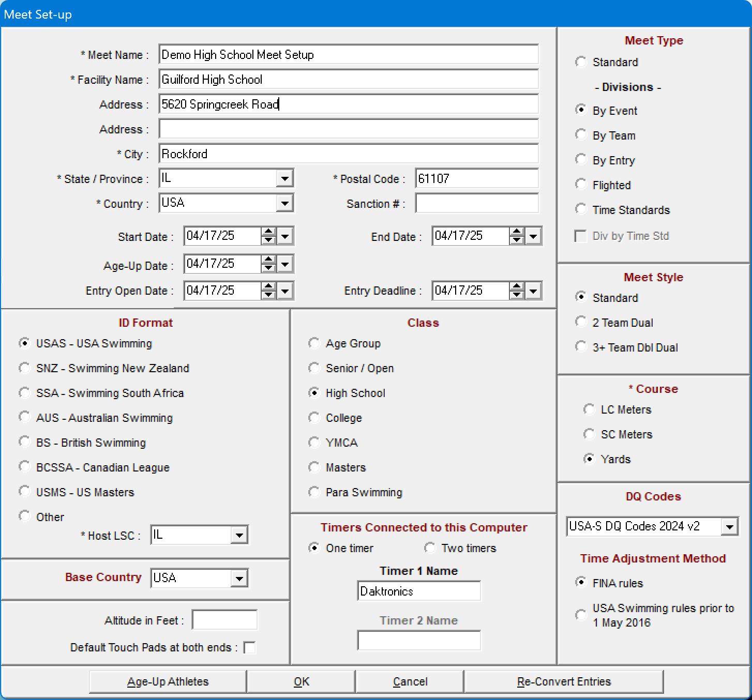
Task: Check "Default Touch Pads at both ends"
Action: coord(250,647)
